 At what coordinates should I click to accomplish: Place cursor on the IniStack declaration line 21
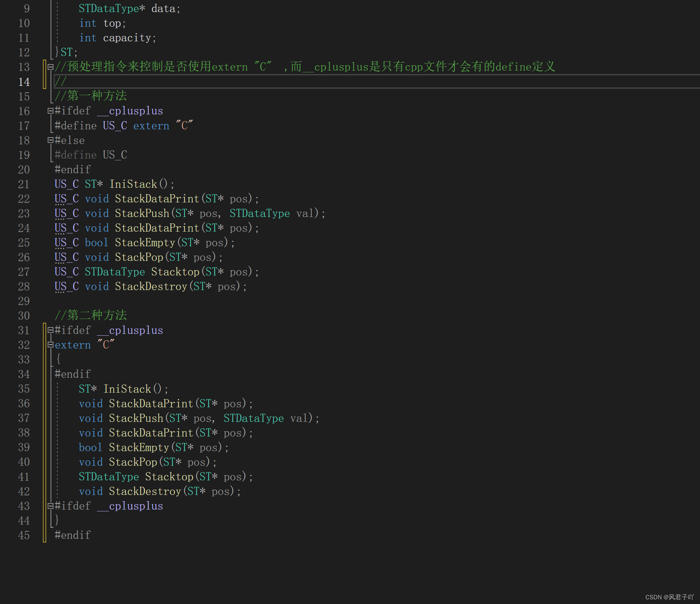(133, 184)
